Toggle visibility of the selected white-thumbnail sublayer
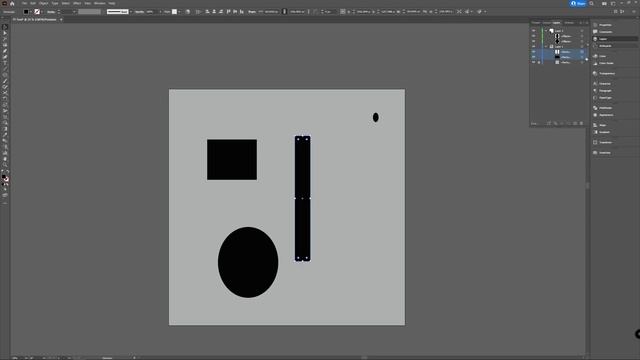 pyautogui.click(x=533, y=52)
